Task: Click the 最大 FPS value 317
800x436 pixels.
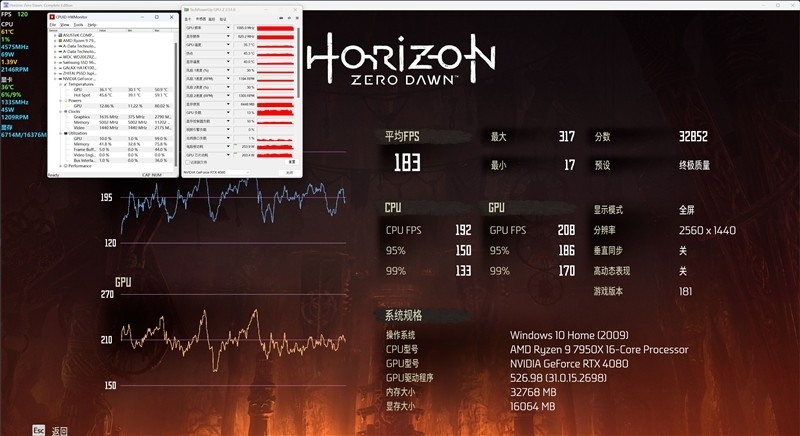Action: point(566,136)
